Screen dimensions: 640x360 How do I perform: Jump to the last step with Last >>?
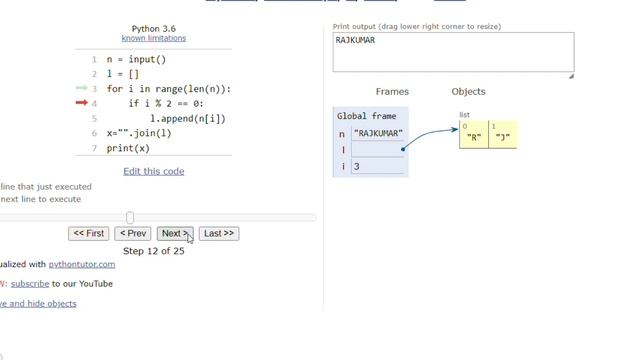(x=219, y=233)
